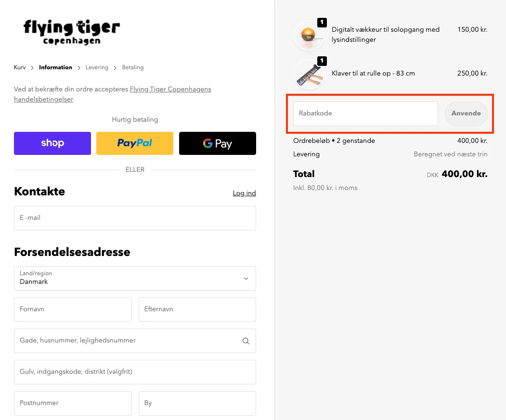Click the Postnummer field
Image resolution: width=506 pixels, height=420 pixels.
pyautogui.click(x=73, y=403)
